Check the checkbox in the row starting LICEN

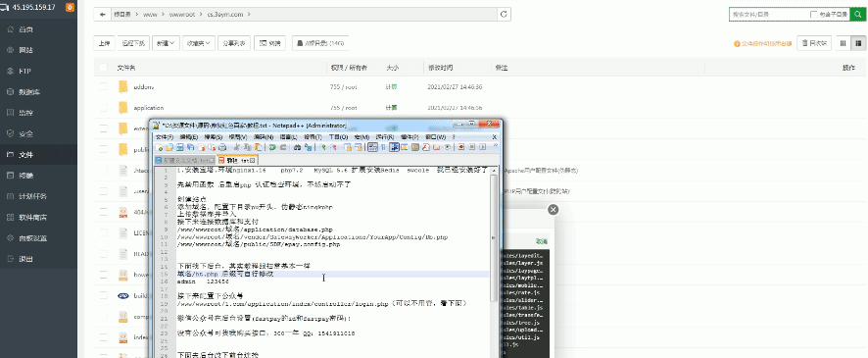click(104, 232)
